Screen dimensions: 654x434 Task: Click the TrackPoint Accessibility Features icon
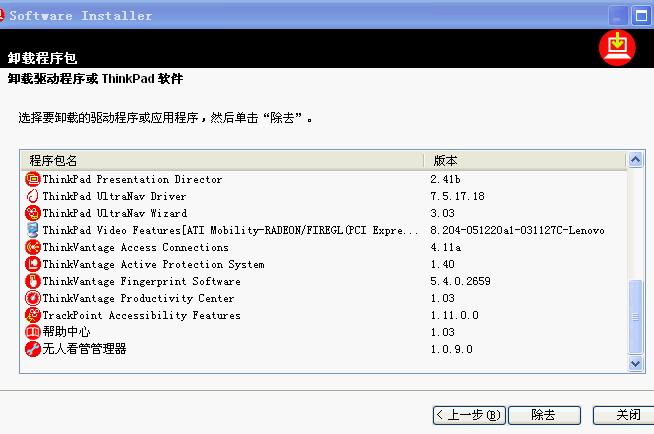[x=33, y=315]
